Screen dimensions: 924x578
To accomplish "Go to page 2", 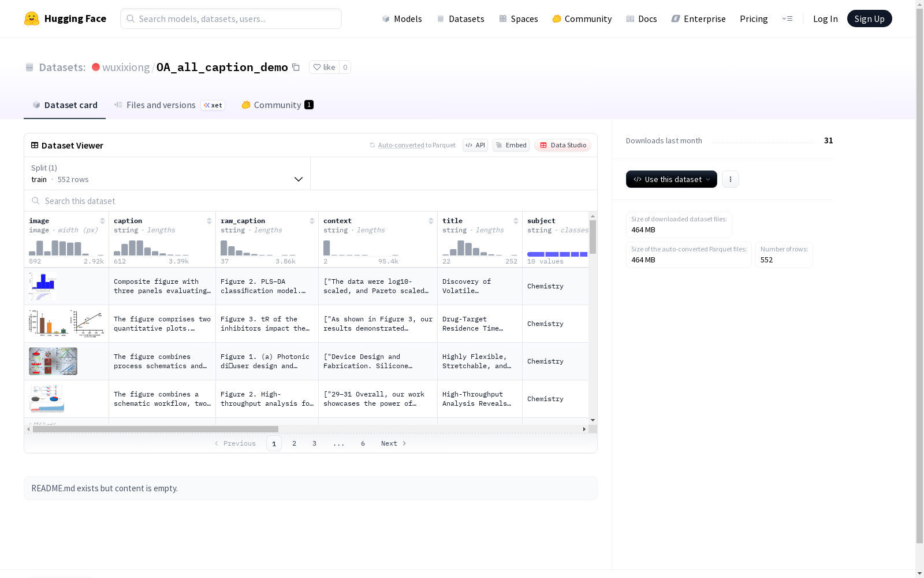I will click(x=294, y=443).
